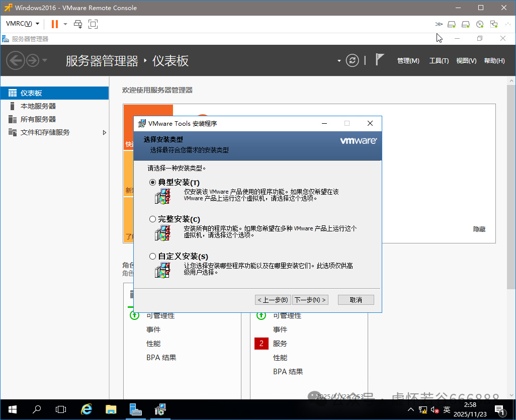This screenshot has height=420, width=516.
Task: Click the taskbar clock showing 2:58
Action: [x=470, y=409]
